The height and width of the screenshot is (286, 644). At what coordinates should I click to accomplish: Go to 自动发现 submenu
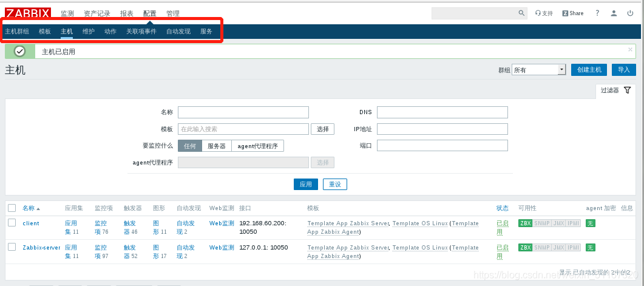pyautogui.click(x=178, y=31)
